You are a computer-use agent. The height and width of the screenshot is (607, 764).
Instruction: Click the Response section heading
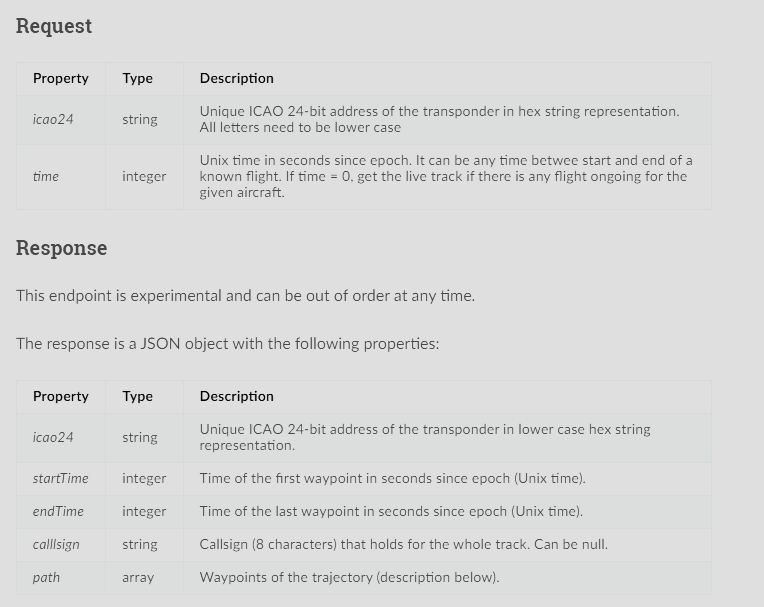tap(61, 249)
